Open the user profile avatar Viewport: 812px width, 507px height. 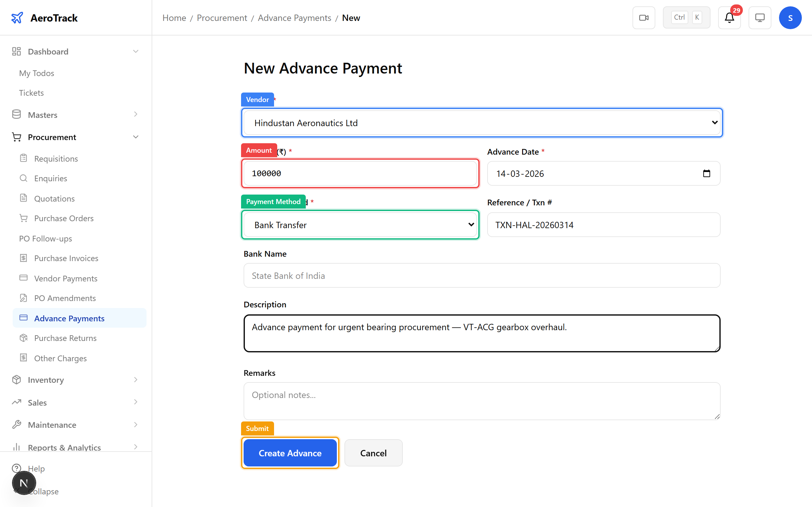(x=790, y=17)
